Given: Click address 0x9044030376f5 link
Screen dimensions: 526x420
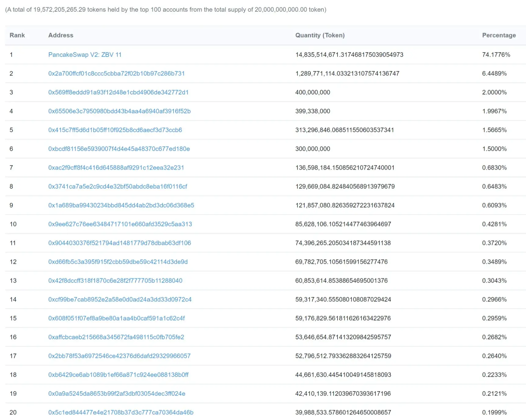Looking at the screenshot, I should pos(119,243).
